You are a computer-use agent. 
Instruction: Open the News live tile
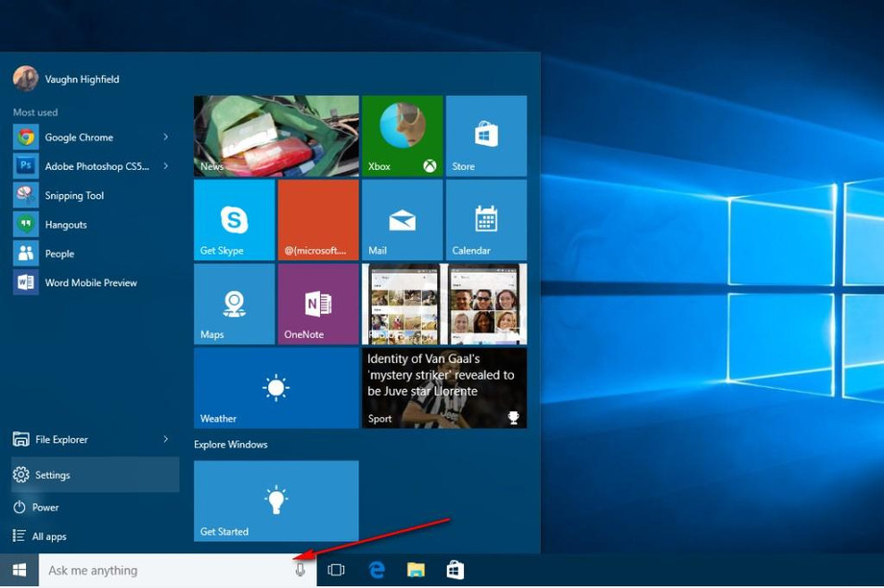pos(277,135)
